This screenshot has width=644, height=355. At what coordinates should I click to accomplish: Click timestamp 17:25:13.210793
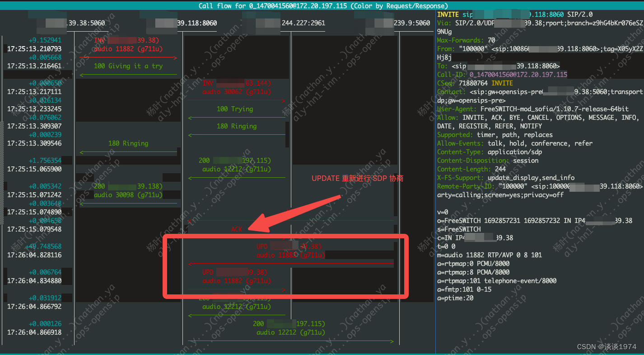[x=34, y=49]
